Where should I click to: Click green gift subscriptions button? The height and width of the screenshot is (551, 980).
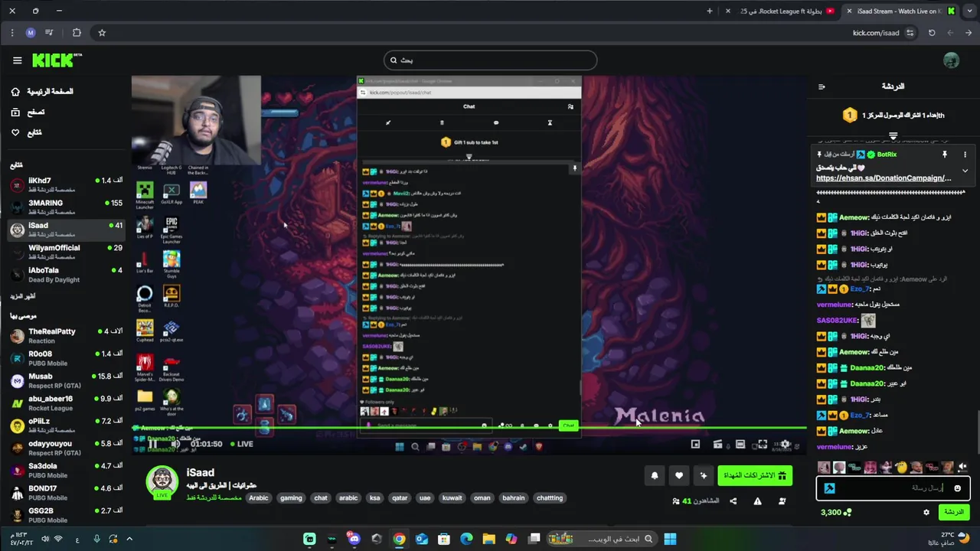pos(755,476)
